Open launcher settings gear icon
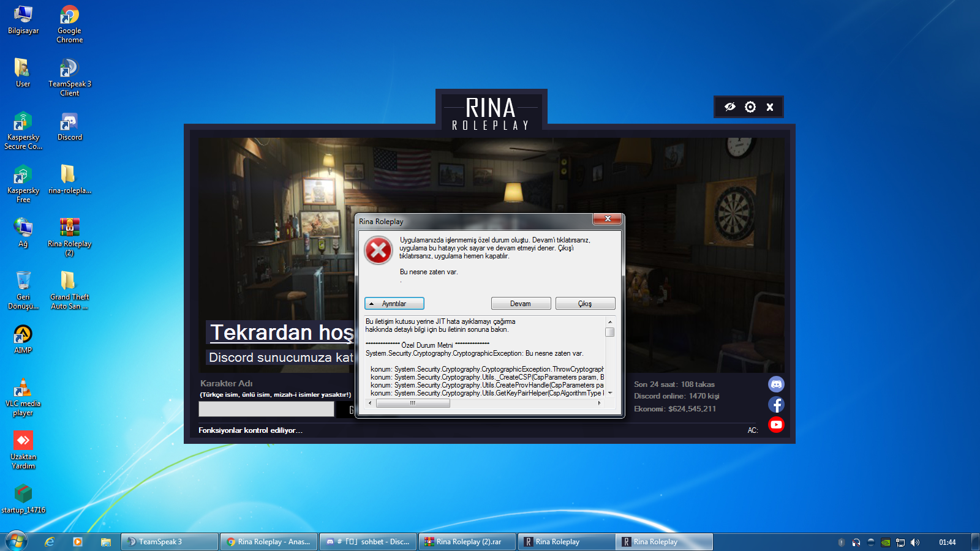Viewport: 980px width, 551px height. coord(750,107)
